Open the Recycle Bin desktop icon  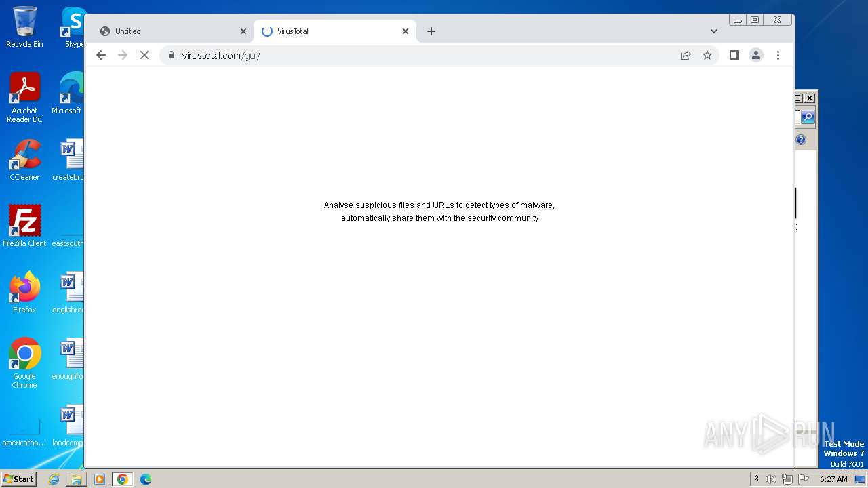24,27
